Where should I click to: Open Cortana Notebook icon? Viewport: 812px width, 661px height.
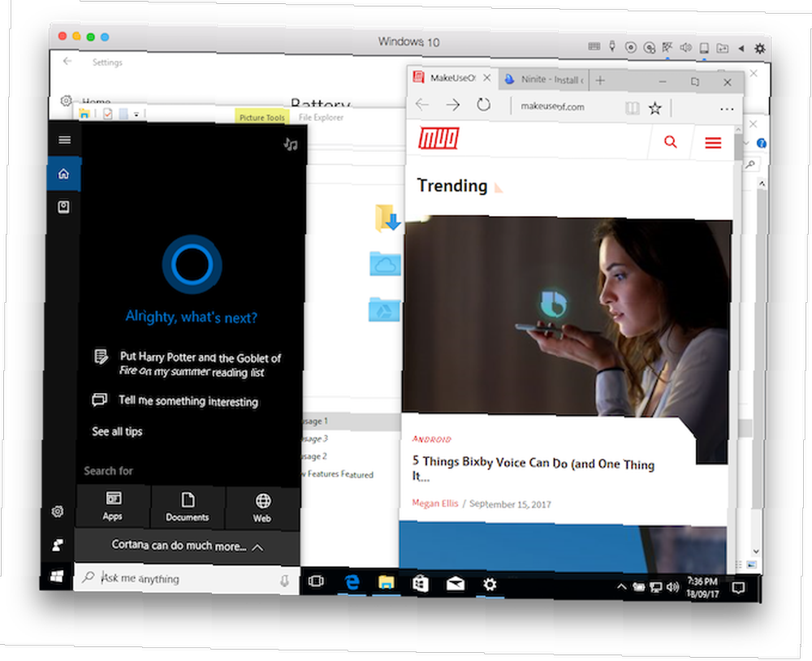[x=63, y=207]
